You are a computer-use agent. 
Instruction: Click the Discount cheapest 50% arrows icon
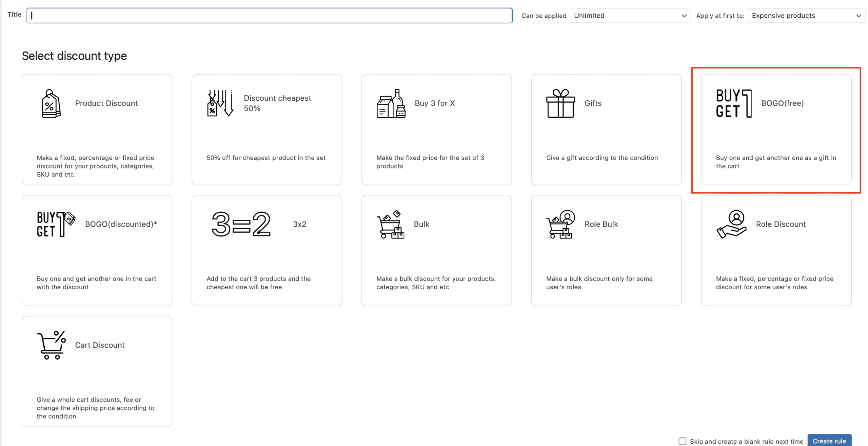coord(220,103)
